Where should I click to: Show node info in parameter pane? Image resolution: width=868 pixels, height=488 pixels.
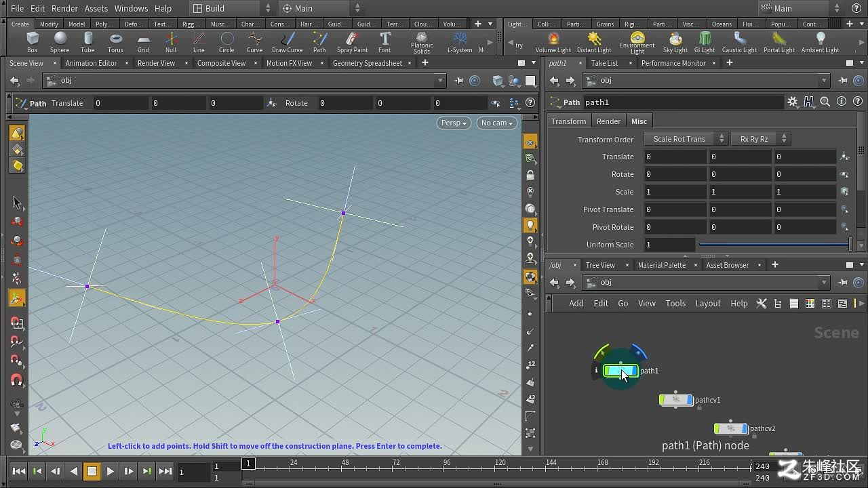tap(842, 102)
